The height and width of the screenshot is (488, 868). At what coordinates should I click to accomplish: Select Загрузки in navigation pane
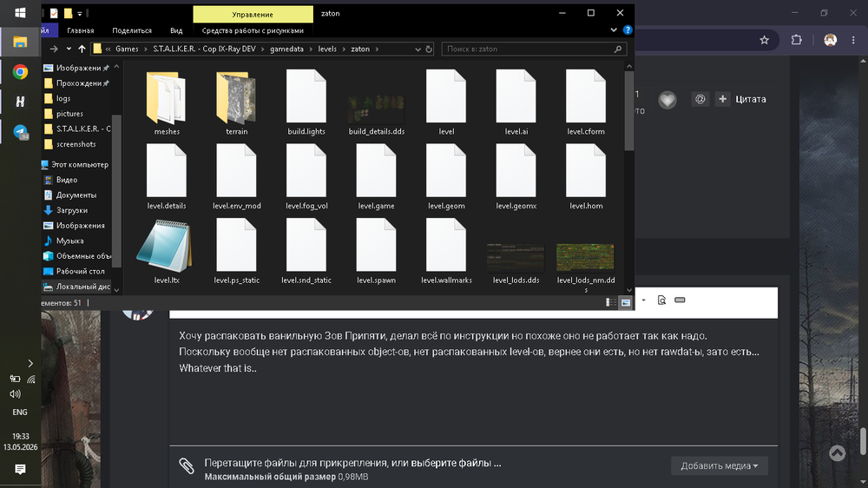tap(72, 210)
